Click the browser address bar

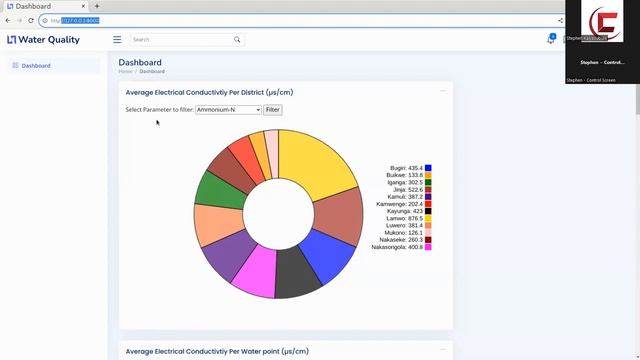click(x=302, y=20)
